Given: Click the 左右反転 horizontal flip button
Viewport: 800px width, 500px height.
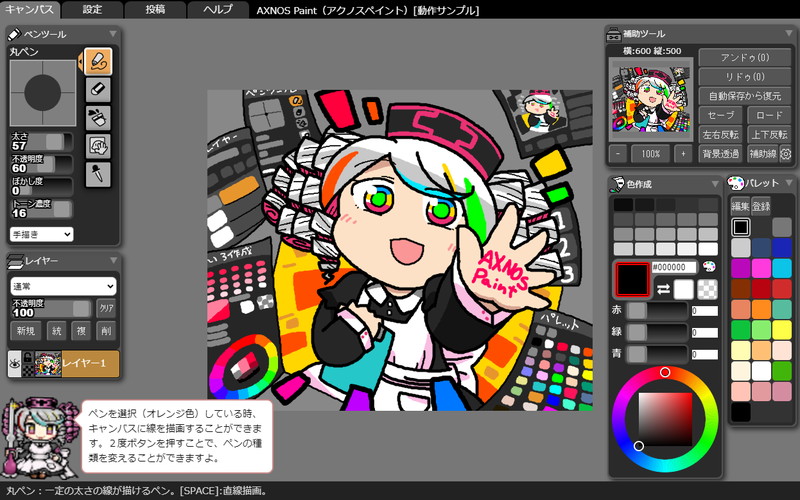Looking at the screenshot, I should pyautogui.click(x=720, y=134).
